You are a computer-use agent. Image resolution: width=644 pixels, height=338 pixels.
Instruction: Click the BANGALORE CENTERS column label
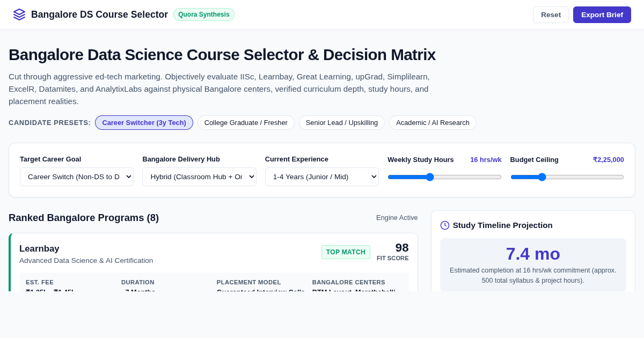[349, 282]
